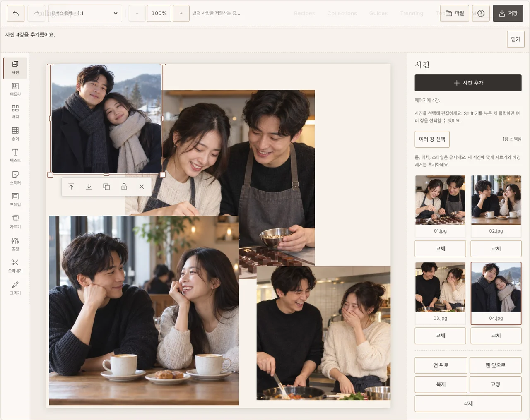
Task: Open help with the question mark icon
Action: [481, 13]
